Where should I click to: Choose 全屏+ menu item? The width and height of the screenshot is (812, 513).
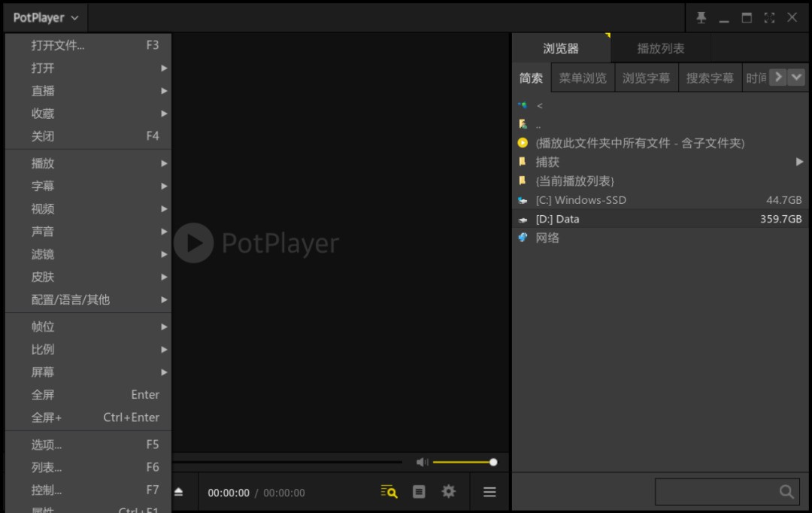coord(89,417)
